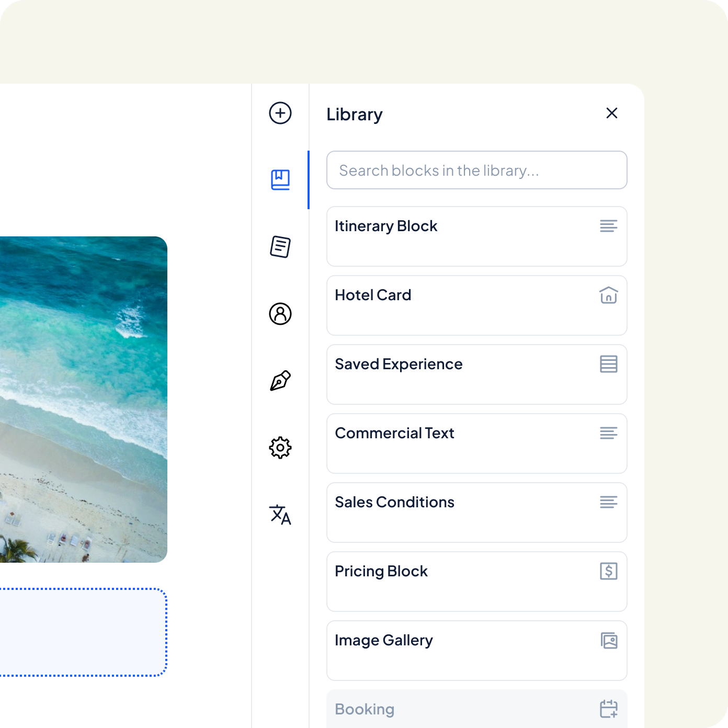Click the Hotel Card house icon
The width and height of the screenshot is (728, 728).
click(609, 295)
